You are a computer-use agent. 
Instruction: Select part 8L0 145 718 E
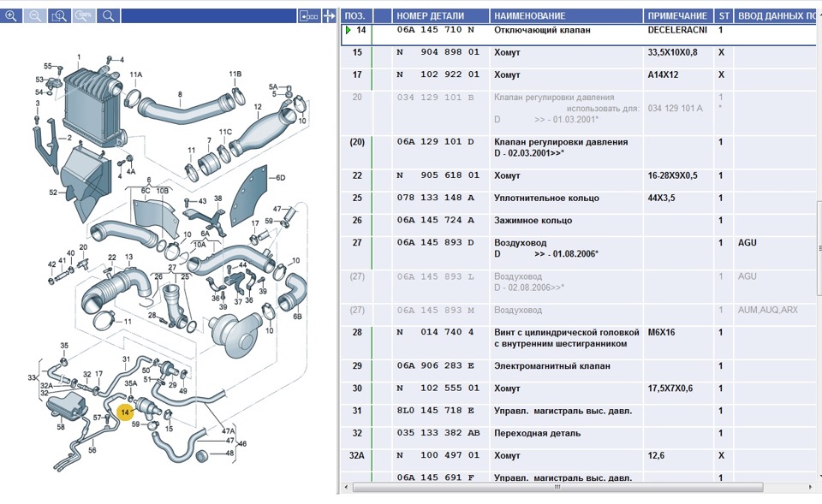436,411
